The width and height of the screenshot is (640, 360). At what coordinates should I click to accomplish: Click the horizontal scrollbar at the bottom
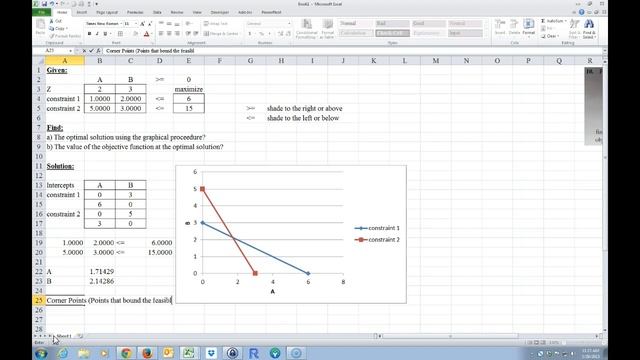450,336
